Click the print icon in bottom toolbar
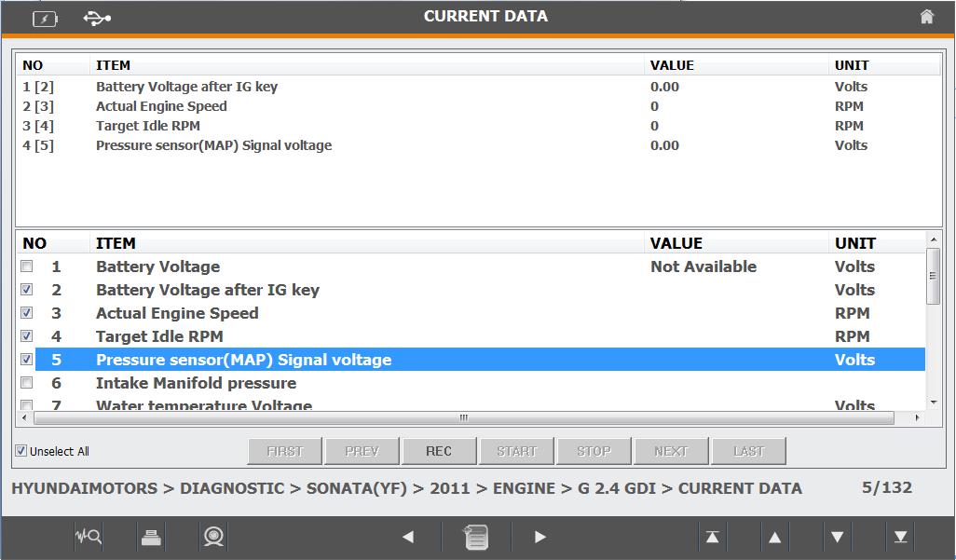 [151, 537]
